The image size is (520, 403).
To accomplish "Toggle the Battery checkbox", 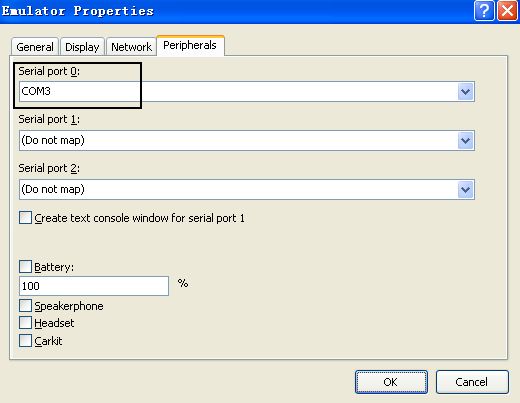I will [25, 267].
